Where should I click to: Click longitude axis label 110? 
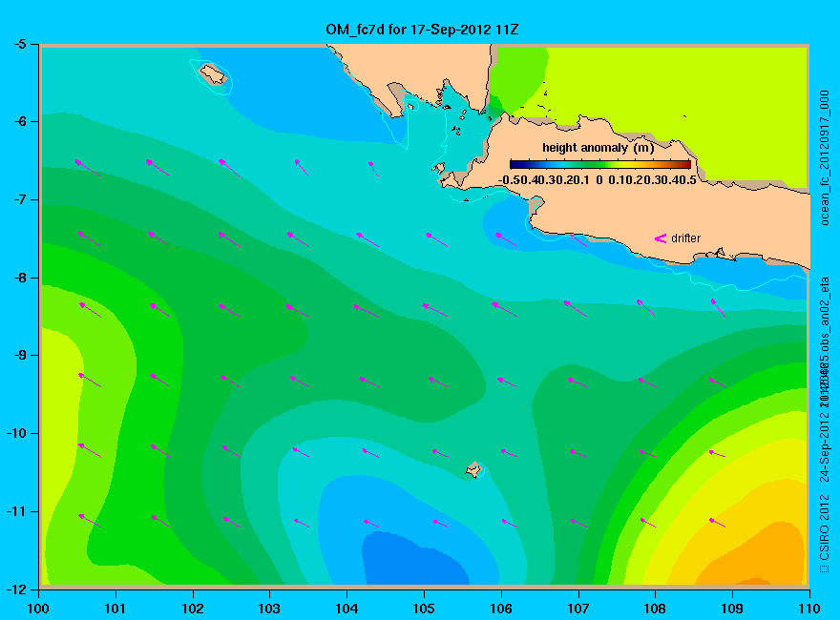coord(809,609)
